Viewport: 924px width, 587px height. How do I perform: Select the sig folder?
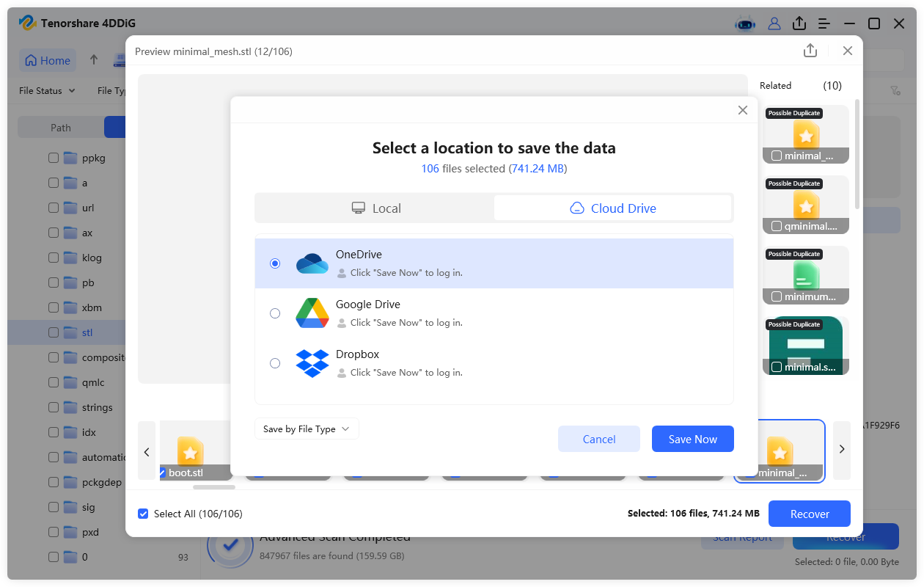[88, 507]
